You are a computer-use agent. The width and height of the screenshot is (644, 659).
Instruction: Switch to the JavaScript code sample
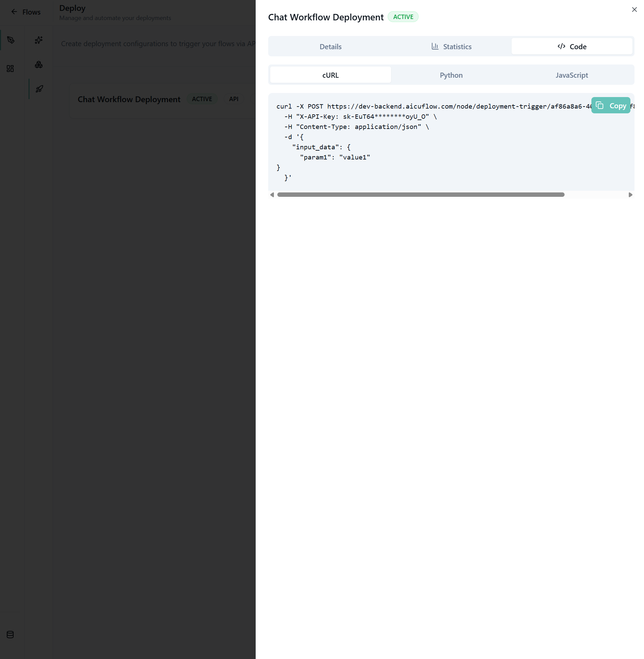[x=571, y=75]
